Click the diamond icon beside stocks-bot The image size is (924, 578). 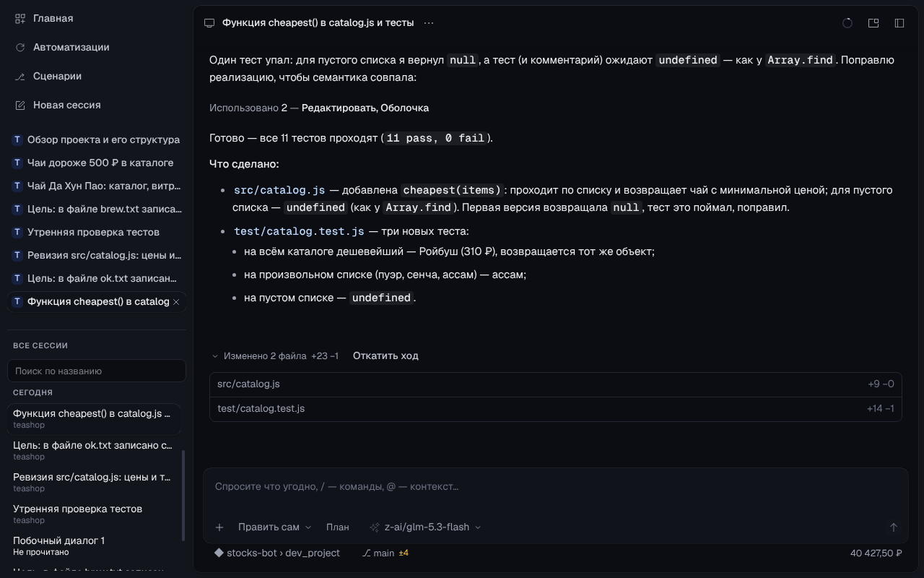(219, 553)
